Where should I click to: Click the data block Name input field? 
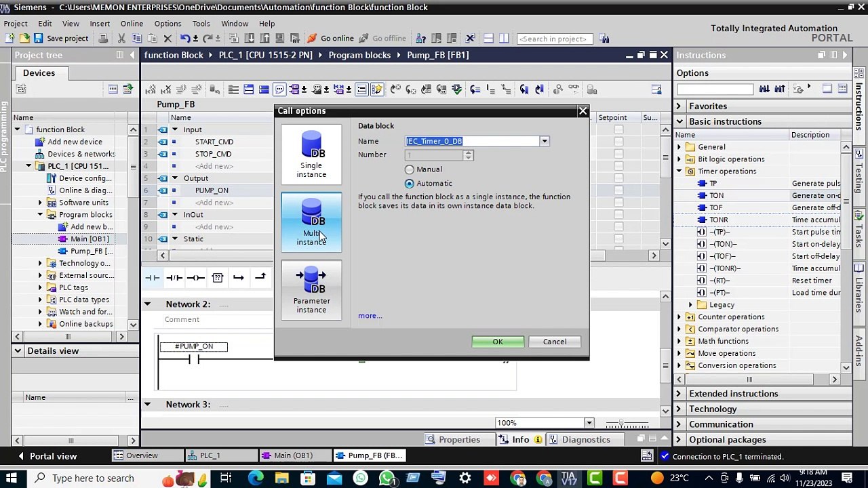(x=473, y=141)
